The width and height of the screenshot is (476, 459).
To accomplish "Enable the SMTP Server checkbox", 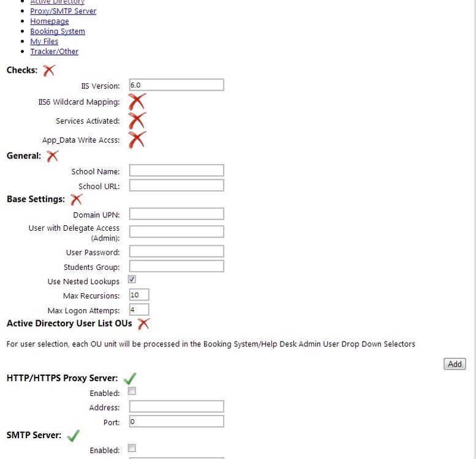I will click(x=132, y=448).
